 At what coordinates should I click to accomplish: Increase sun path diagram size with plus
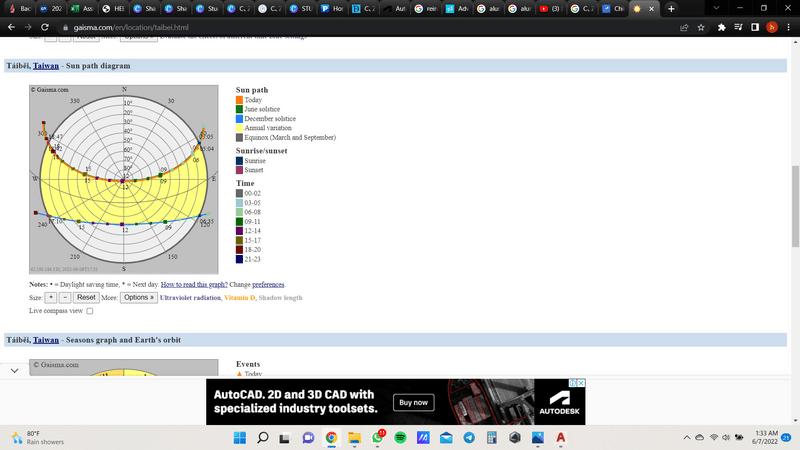51,297
